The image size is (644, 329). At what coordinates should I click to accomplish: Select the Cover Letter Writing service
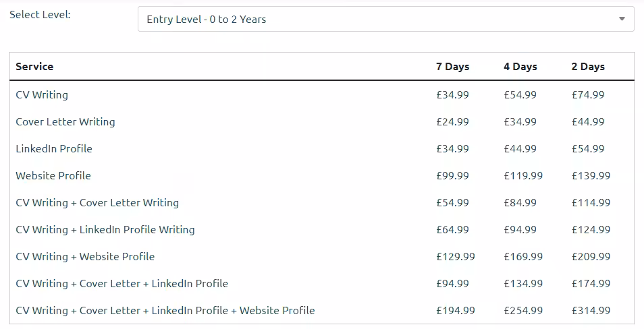65,121
